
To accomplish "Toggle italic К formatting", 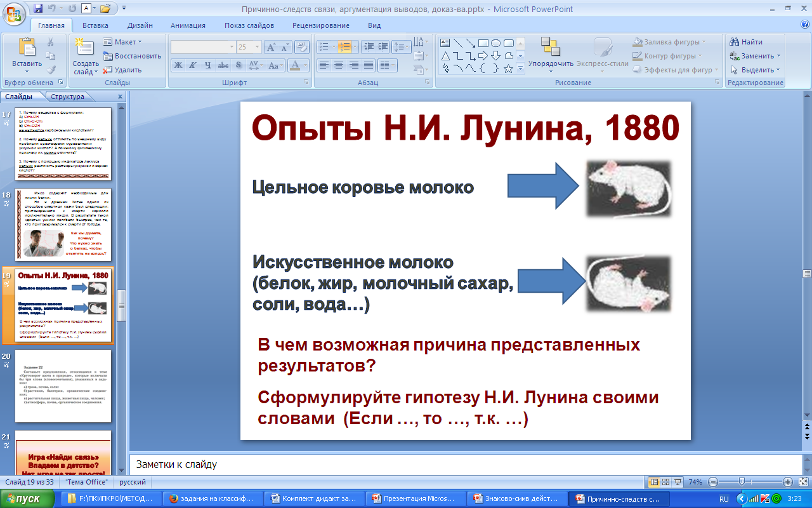I will point(193,65).
